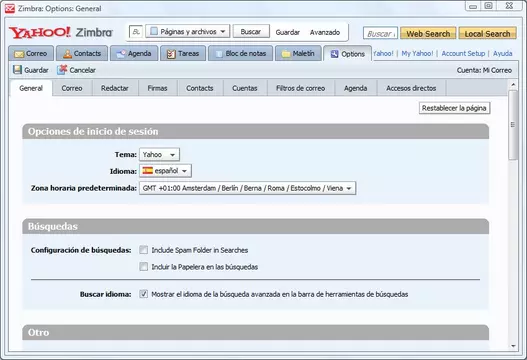Select the Redactar options subtab
Viewport: 527px width, 360px height.
click(115, 88)
